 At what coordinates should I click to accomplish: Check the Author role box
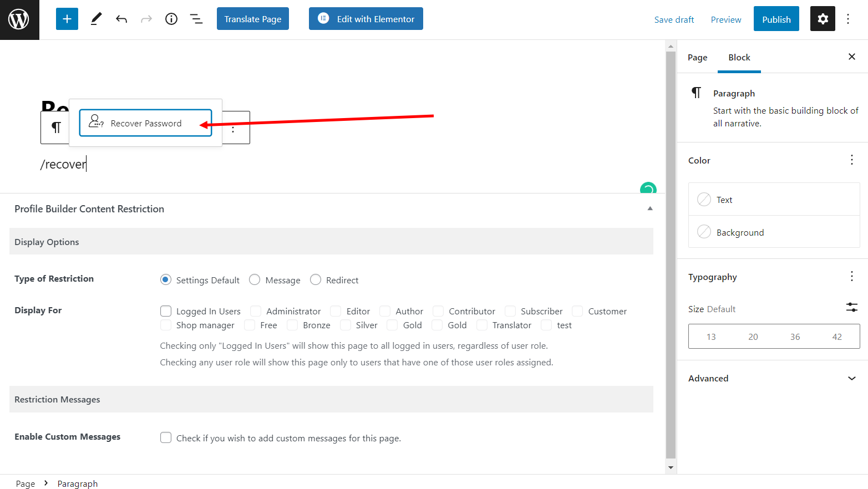[x=385, y=310]
